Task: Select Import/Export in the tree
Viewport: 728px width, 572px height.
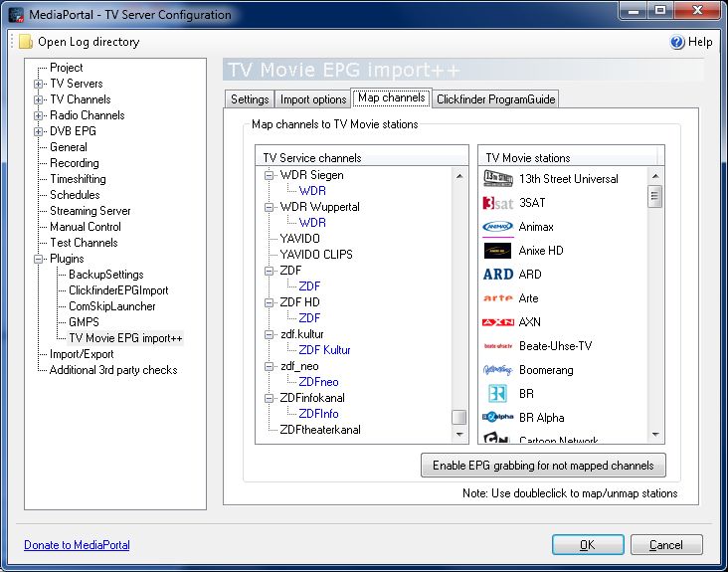Action: pyautogui.click(x=82, y=354)
